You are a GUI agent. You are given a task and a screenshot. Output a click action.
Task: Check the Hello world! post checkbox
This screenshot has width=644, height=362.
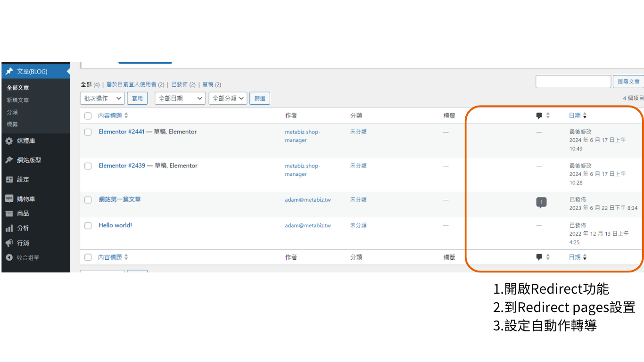coord(88,226)
